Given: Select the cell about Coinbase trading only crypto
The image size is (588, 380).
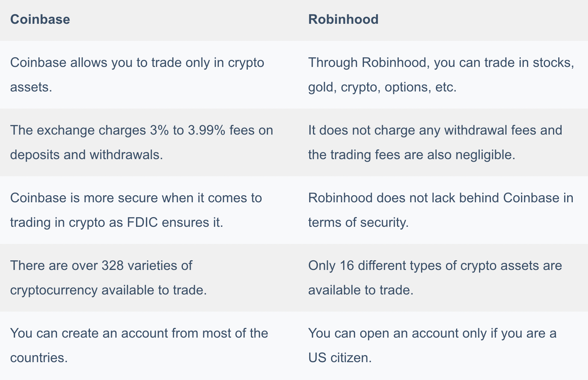Looking at the screenshot, I should tap(137, 75).
